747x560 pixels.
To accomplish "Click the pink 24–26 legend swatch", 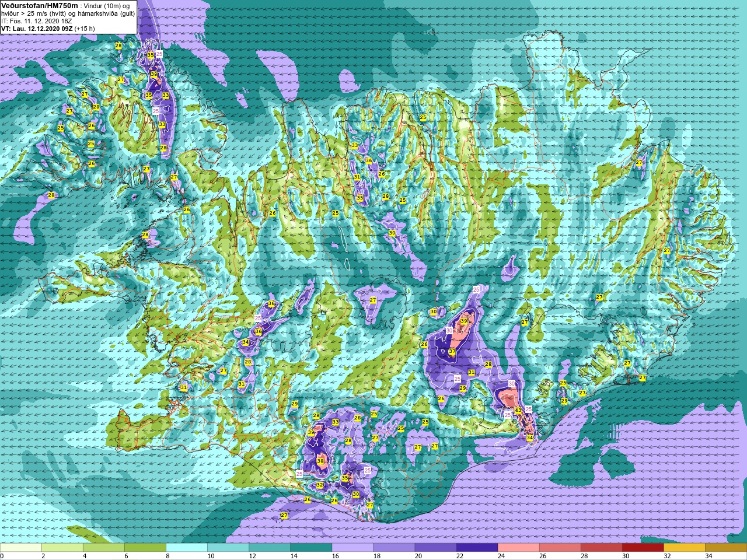I will click(518, 548).
